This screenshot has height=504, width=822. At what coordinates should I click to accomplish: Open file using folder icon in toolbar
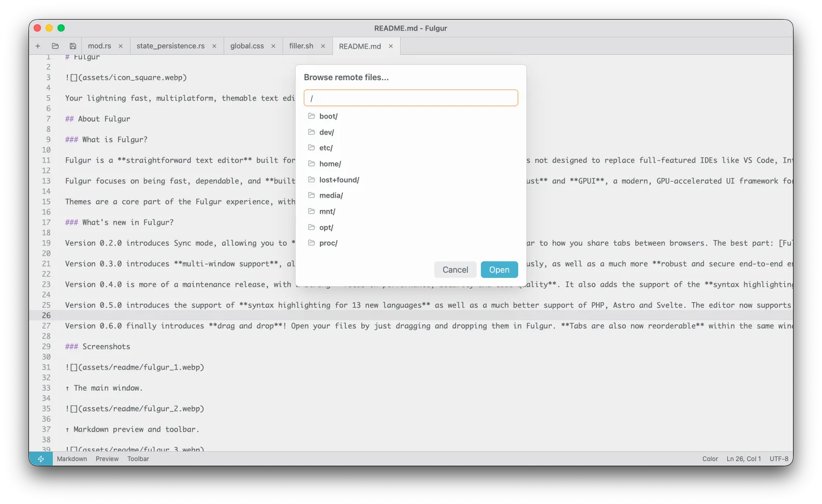[55, 46]
